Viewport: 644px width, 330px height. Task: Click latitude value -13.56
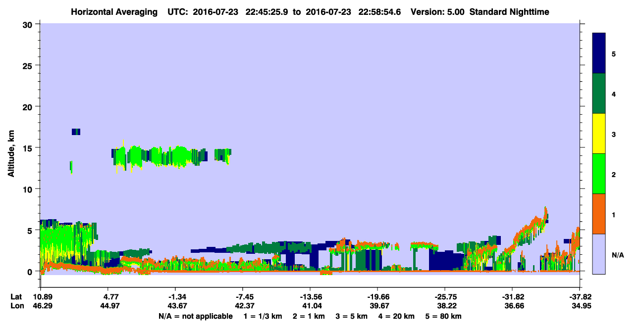310,297
